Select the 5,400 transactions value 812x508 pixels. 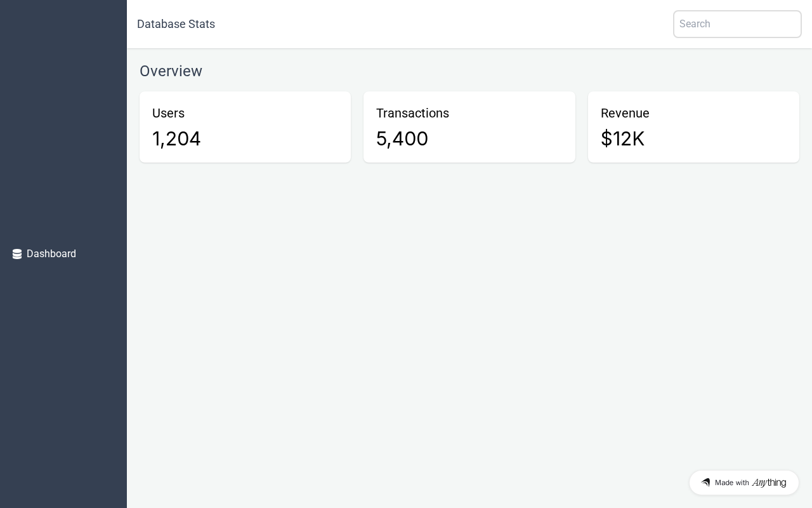pos(402,138)
